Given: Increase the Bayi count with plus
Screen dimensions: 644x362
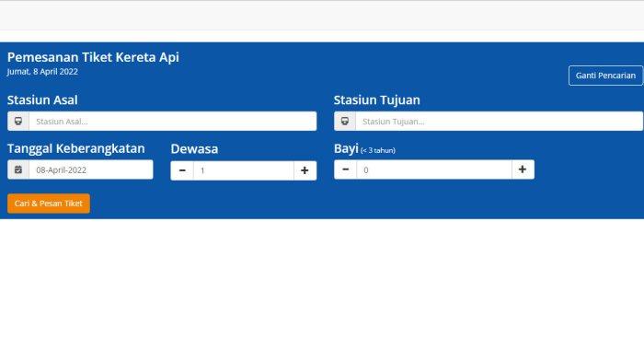Looking at the screenshot, I should coord(523,169).
